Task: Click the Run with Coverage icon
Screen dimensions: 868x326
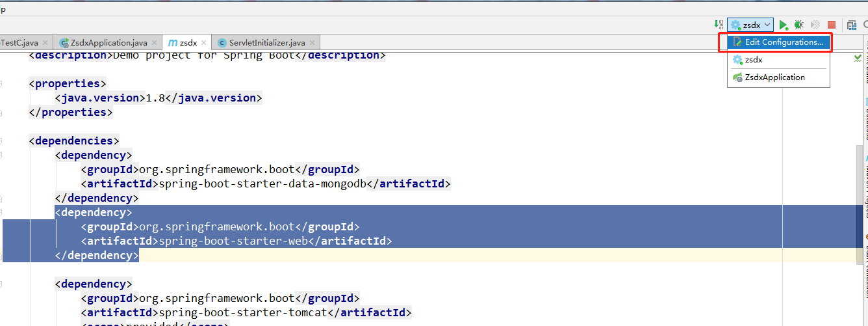Action: (x=815, y=25)
